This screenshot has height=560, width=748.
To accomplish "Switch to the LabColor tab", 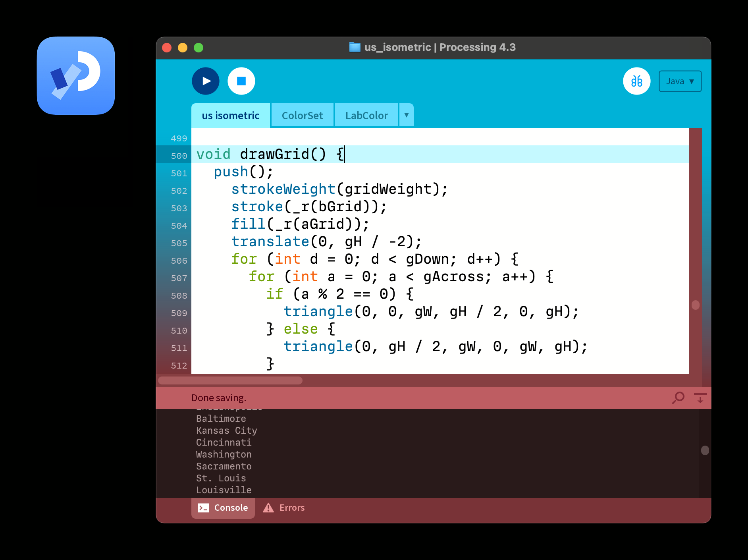I will (366, 116).
